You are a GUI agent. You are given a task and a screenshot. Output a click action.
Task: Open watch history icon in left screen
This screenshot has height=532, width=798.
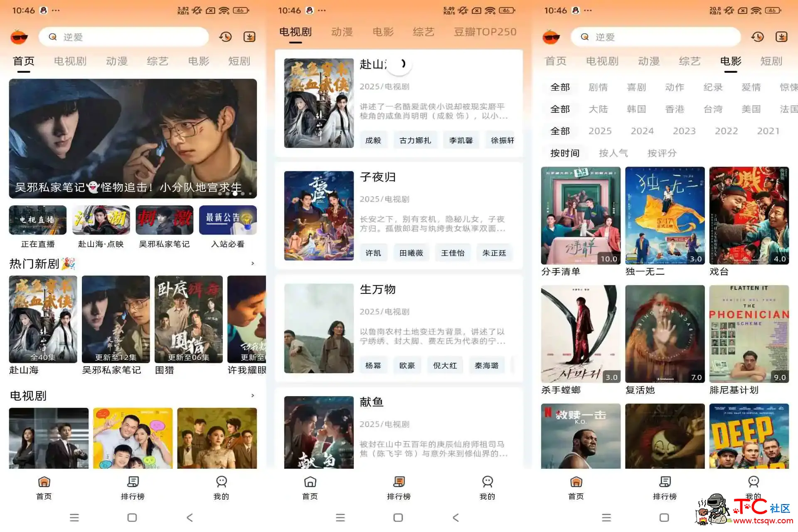click(225, 37)
